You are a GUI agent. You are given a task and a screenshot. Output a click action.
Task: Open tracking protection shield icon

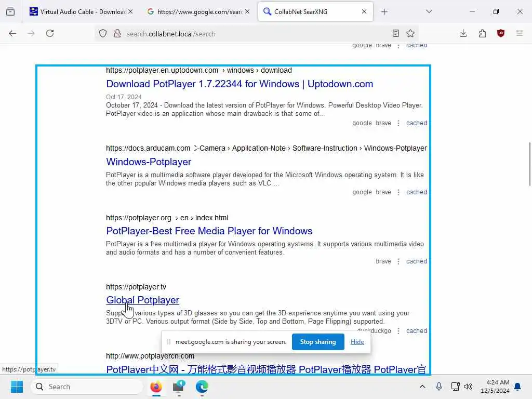pyautogui.click(x=103, y=33)
